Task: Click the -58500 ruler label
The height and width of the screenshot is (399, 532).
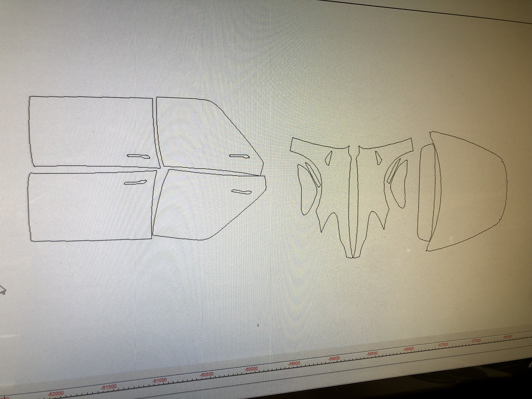Action: (x=372, y=354)
